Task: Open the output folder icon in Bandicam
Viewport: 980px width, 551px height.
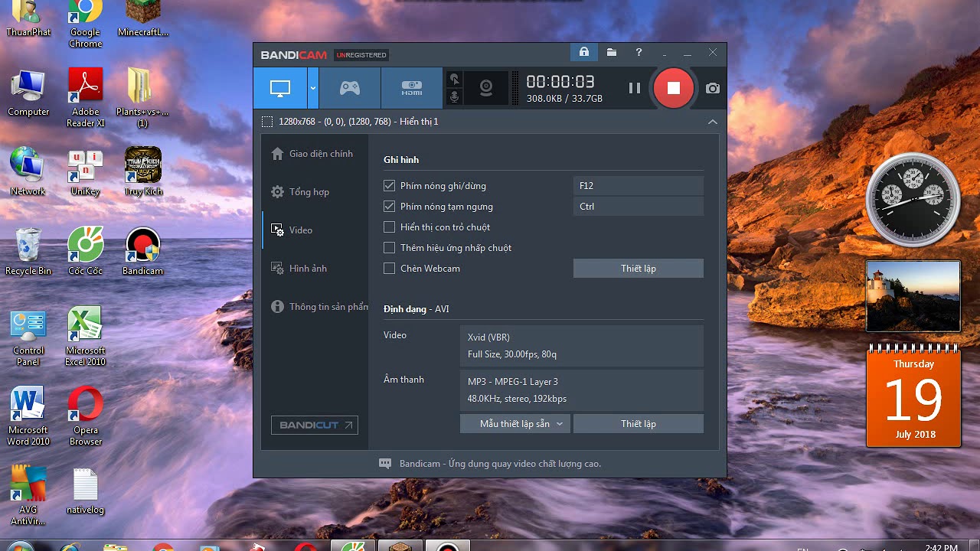Action: 612,52
